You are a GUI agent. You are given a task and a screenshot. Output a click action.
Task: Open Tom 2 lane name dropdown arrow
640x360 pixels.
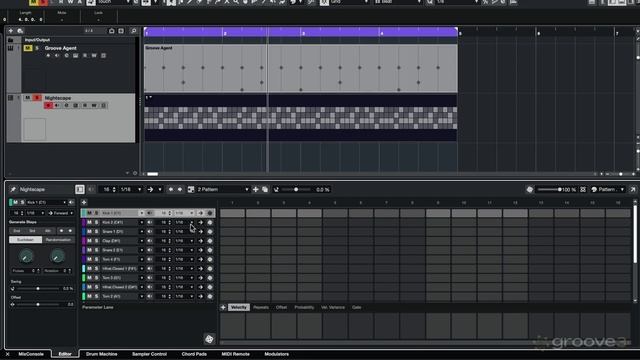(x=141, y=296)
